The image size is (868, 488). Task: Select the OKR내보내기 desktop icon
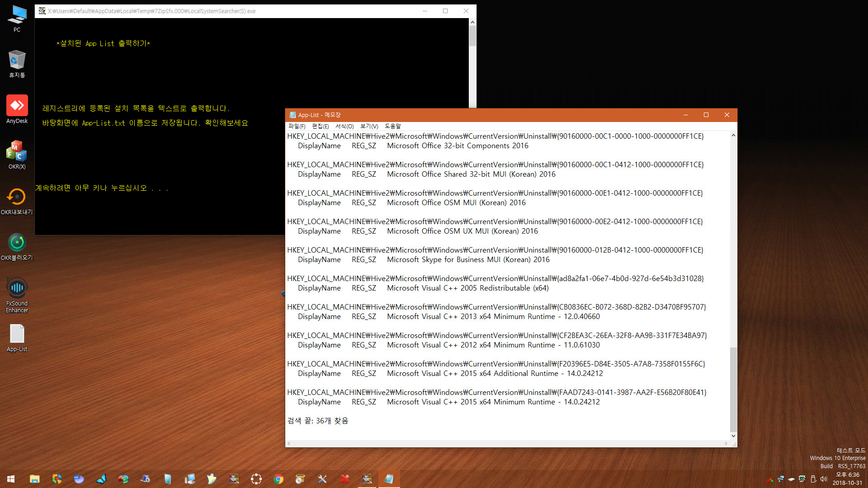[17, 201]
